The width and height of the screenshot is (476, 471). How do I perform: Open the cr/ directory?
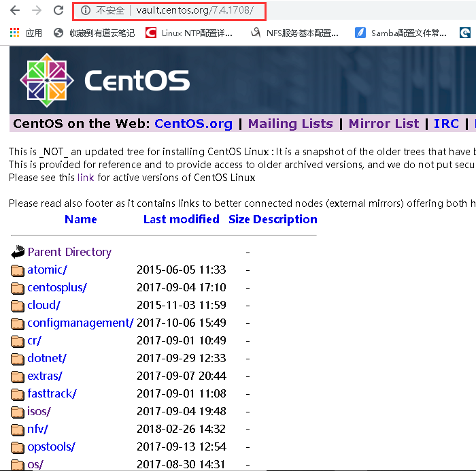[34, 340]
